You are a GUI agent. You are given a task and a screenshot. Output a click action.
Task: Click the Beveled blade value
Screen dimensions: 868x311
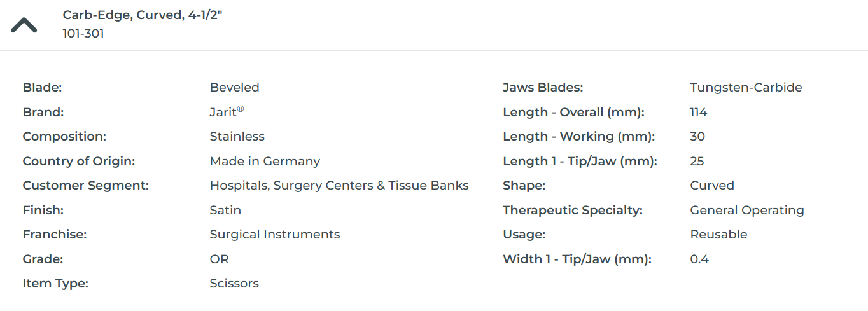[x=234, y=88]
